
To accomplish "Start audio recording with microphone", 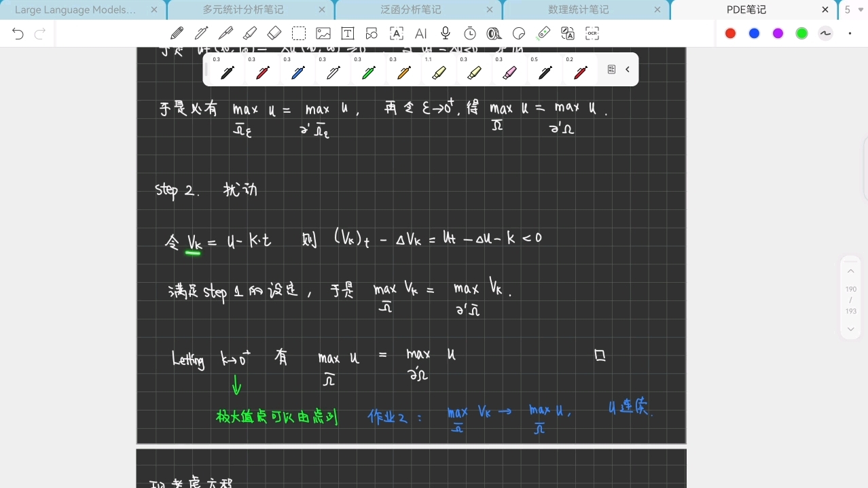I will point(446,33).
